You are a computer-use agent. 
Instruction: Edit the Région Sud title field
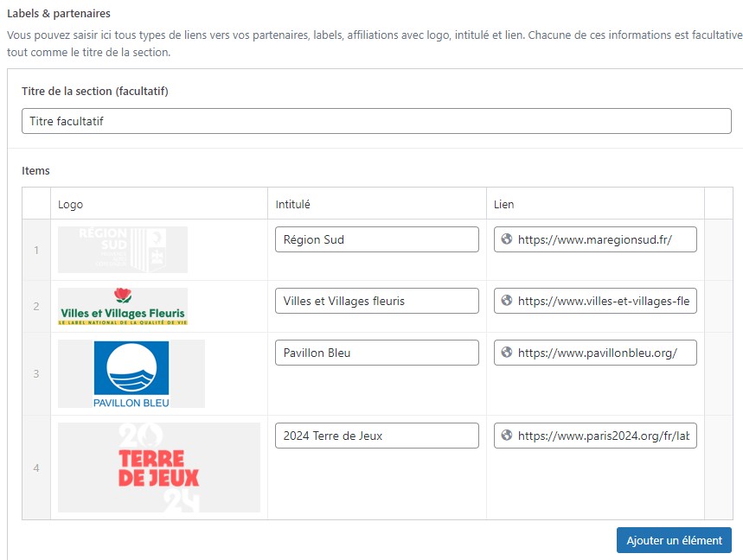[376, 240]
